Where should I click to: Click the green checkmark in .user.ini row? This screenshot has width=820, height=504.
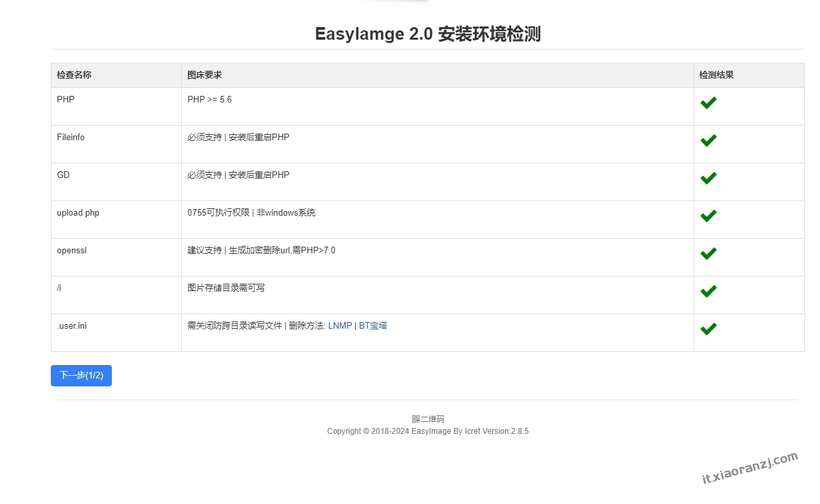tap(708, 329)
